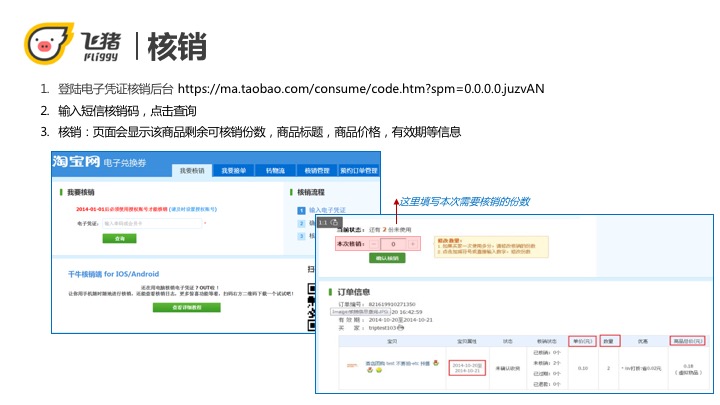This screenshot has height=405, width=720.
Task: Click the Wangwang icon next to triptest103
Action: pos(400,328)
